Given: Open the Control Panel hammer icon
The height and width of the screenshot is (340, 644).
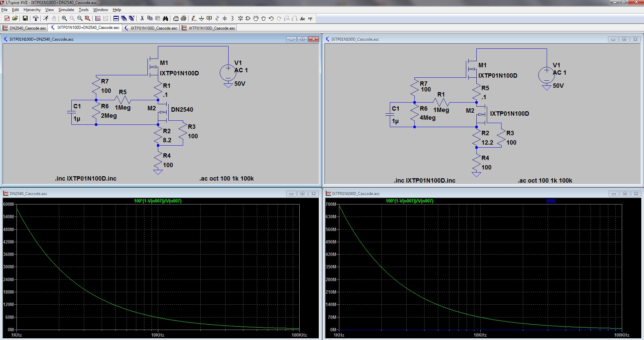Looking at the screenshot, I should 35,18.
